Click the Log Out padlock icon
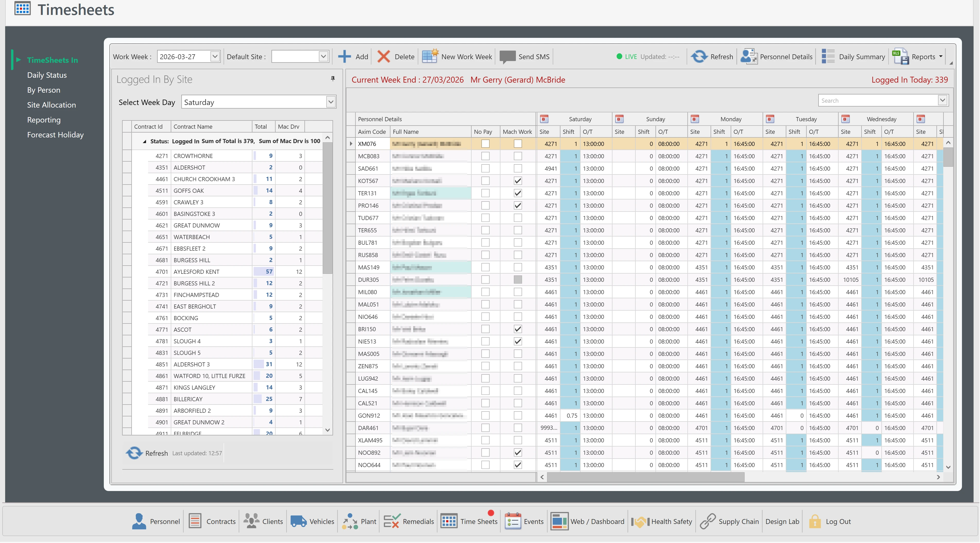Viewport: 980px width, 543px height. pos(815,521)
